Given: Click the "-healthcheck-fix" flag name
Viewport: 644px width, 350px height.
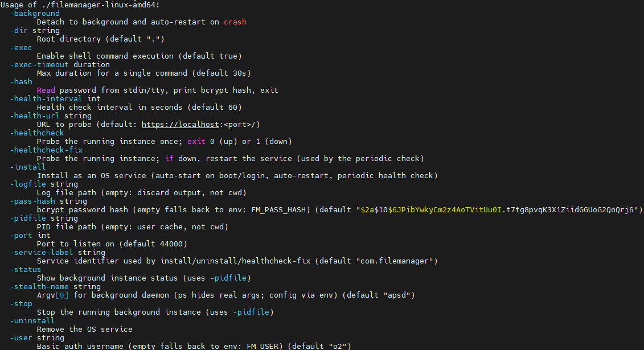Looking at the screenshot, I should coord(46,150).
